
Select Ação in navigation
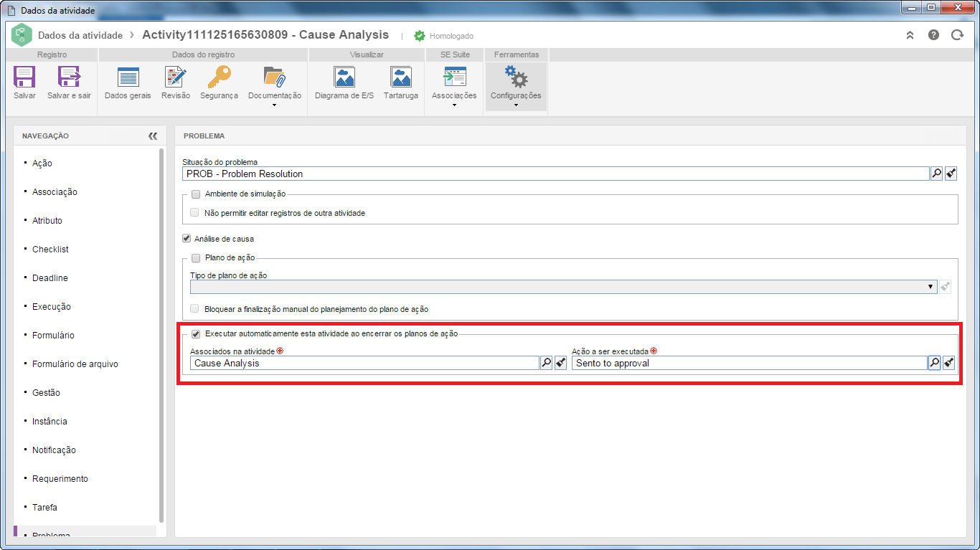point(42,163)
